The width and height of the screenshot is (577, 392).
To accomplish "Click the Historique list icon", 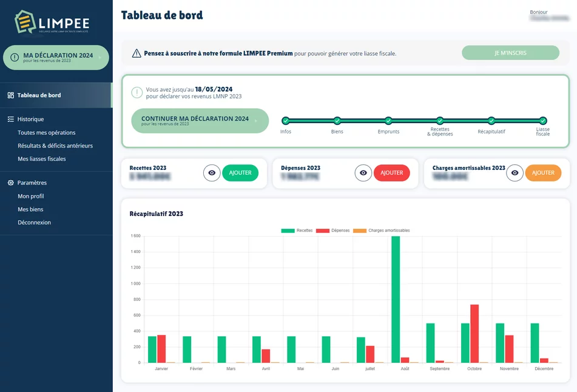I will 10,120.
